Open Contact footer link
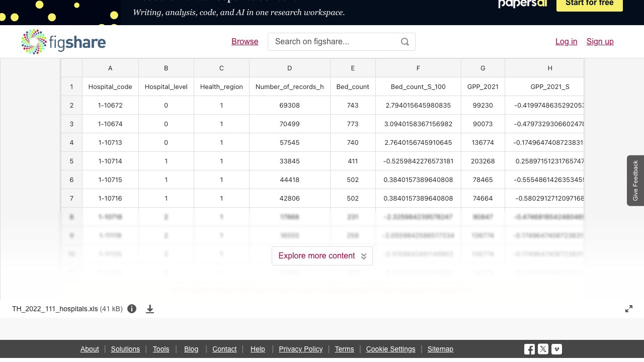 [x=224, y=349]
